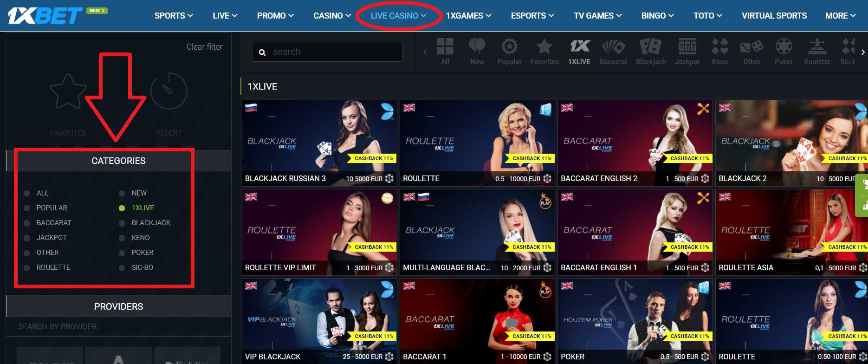Click the search magnifier icon
The height and width of the screenshot is (364, 868).
[262, 52]
